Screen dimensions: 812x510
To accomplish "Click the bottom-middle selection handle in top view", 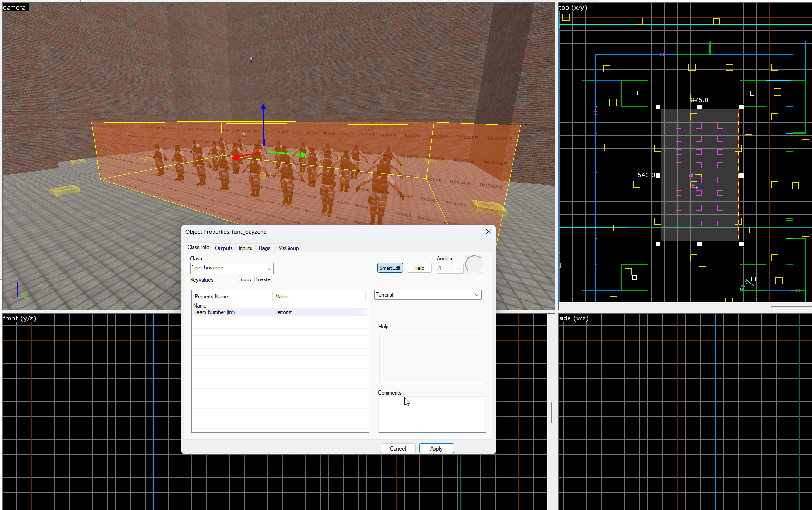I will (699, 244).
